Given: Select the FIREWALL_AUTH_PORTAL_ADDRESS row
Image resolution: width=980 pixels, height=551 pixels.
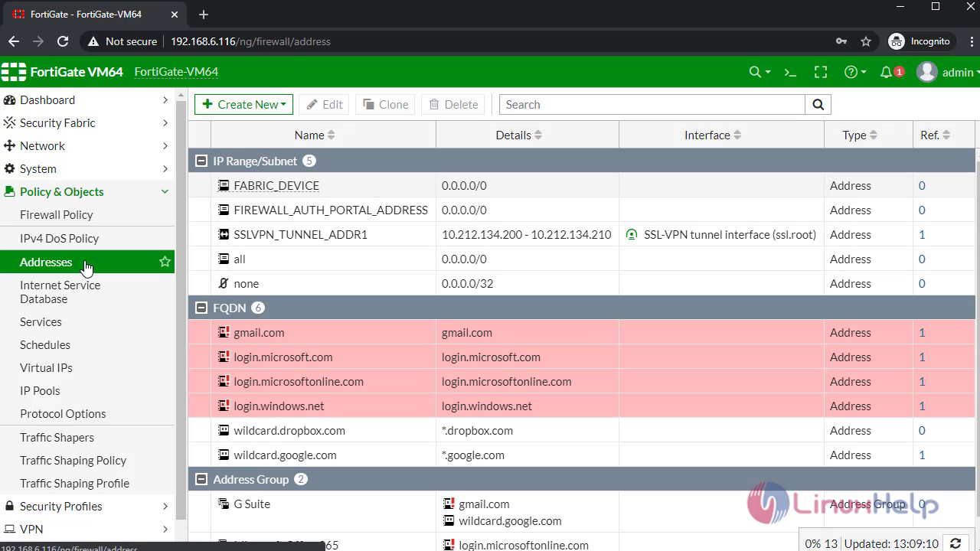Looking at the screenshot, I should (582, 210).
